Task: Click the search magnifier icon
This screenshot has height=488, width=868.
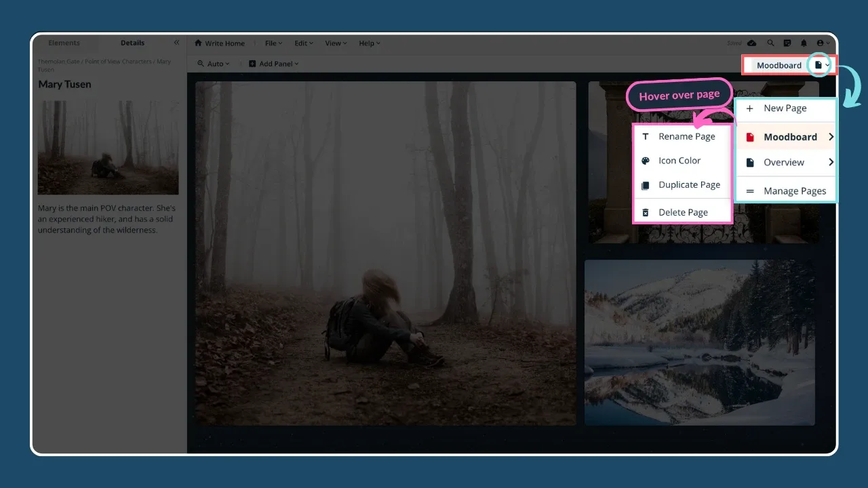Action: coord(771,43)
